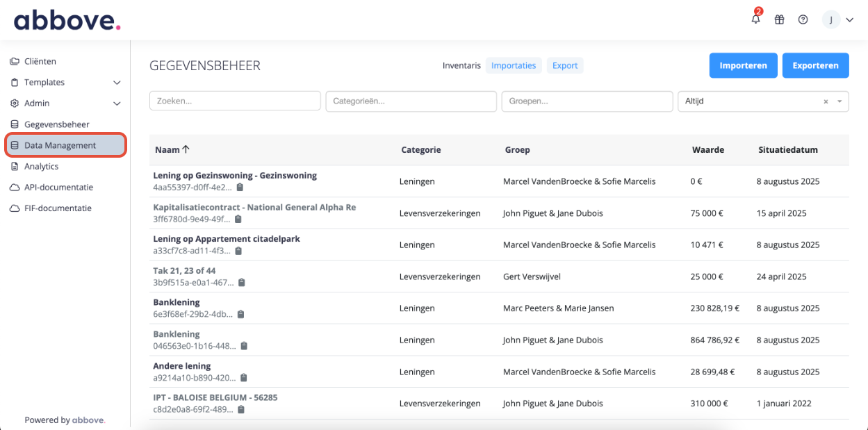The width and height of the screenshot is (868, 430).
Task: Click the 230 828,19 € value
Action: pyautogui.click(x=715, y=308)
